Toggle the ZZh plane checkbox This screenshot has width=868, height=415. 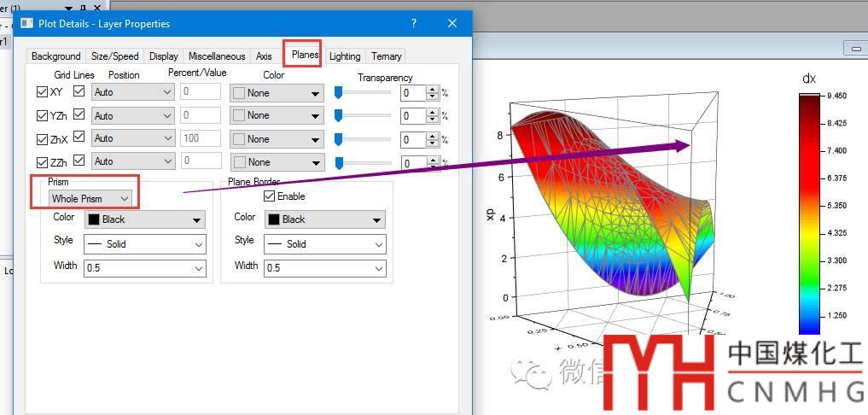tap(43, 161)
